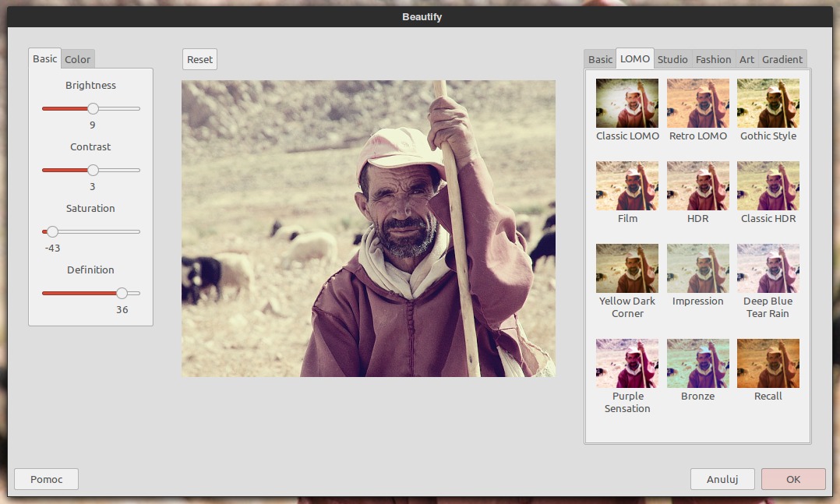Click the main preview image
Viewport: 840px width, 504px height.
pyautogui.click(x=369, y=229)
